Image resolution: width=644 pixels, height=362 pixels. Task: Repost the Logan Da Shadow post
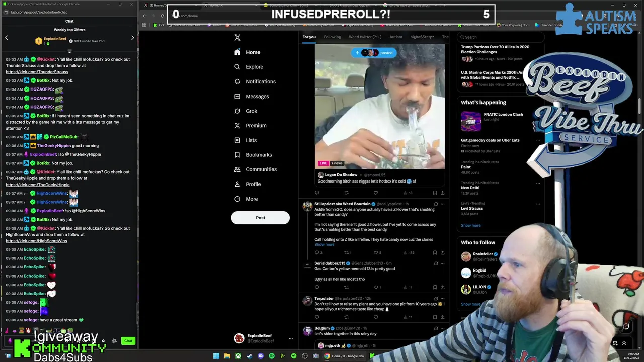[346, 193]
